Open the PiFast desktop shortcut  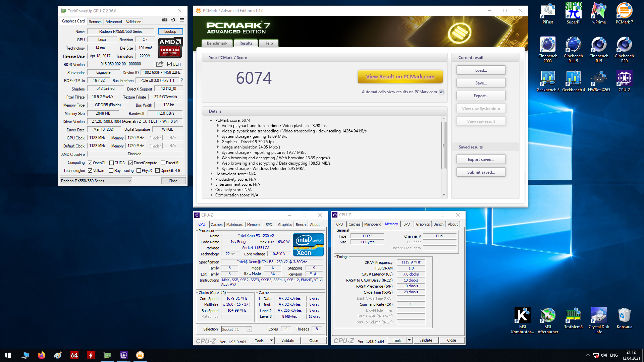(548, 14)
